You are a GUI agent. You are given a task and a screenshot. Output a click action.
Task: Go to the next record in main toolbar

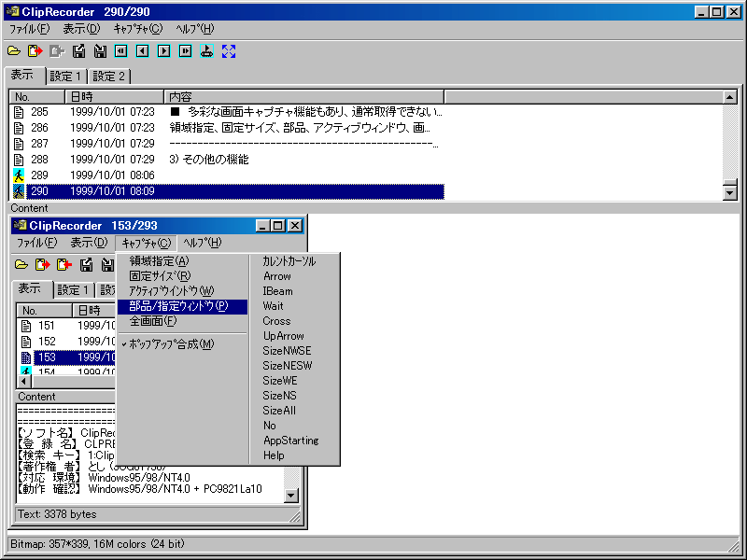tap(164, 51)
